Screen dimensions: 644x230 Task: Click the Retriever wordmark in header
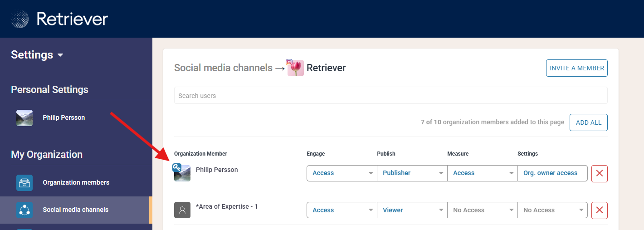click(x=72, y=19)
